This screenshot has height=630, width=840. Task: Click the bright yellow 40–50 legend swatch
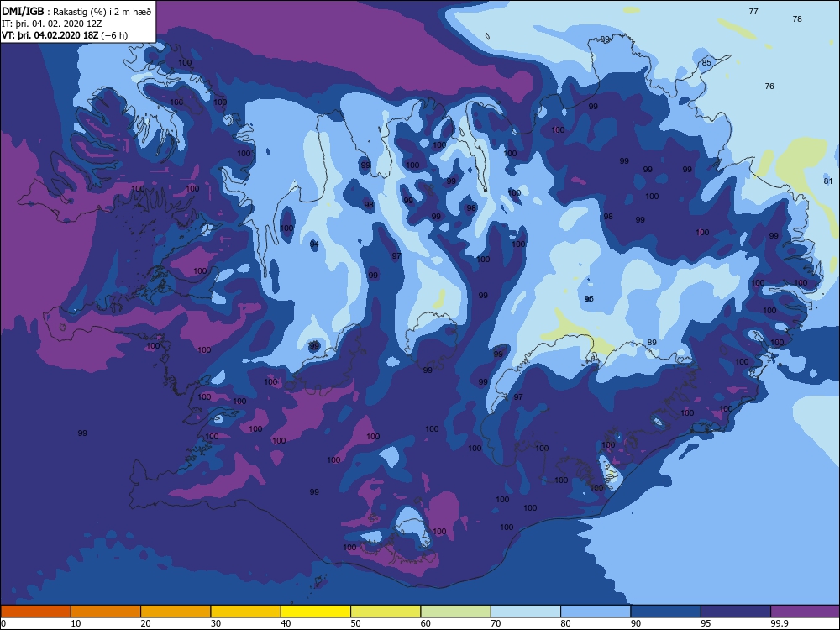click(316, 612)
